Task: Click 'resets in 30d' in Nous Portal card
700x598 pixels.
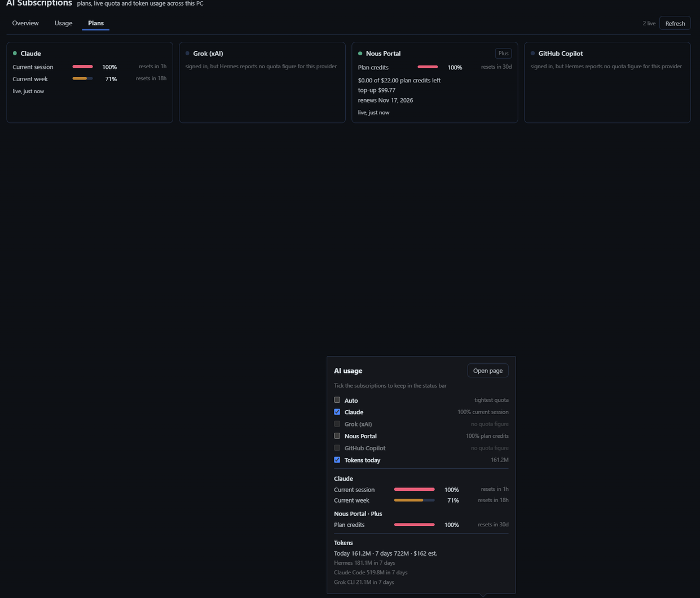Action: coord(496,67)
